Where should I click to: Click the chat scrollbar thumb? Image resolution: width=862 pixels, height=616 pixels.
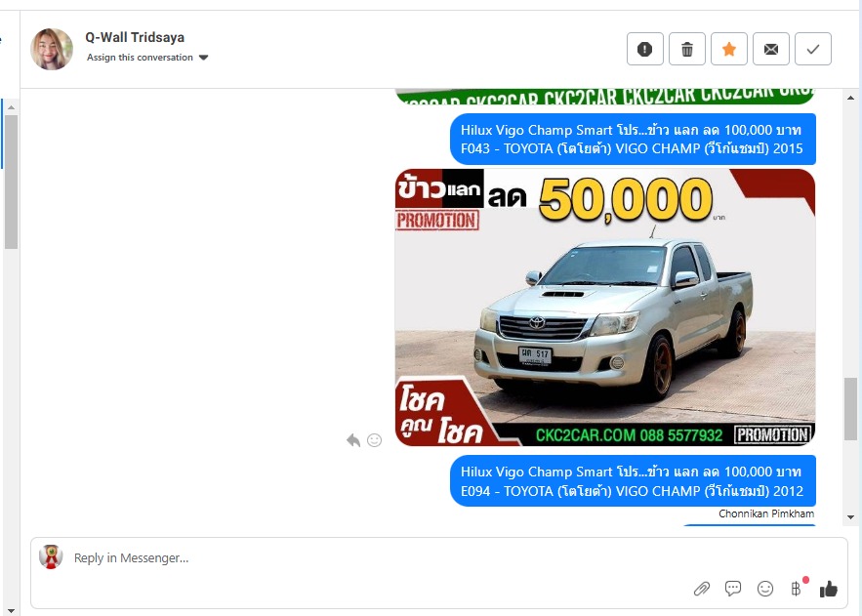[850, 409]
